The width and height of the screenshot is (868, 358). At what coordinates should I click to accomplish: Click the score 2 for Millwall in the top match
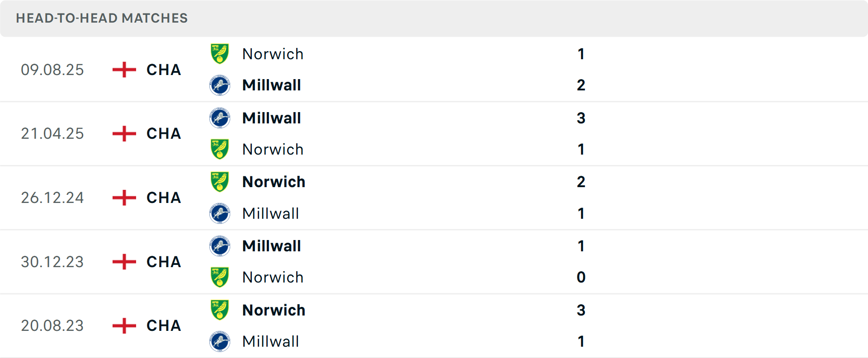point(581,85)
